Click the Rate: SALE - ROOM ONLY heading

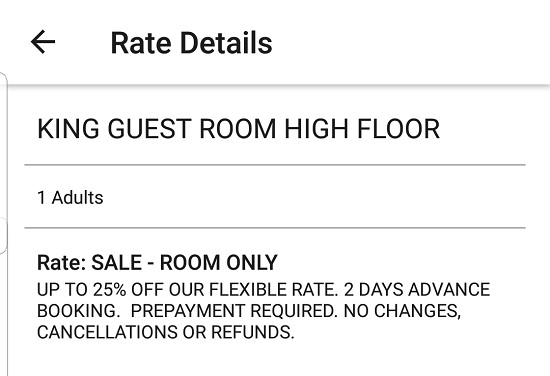click(x=157, y=262)
